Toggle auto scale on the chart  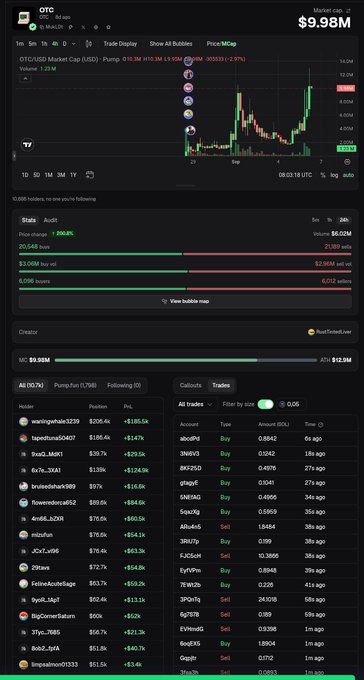tap(348, 175)
